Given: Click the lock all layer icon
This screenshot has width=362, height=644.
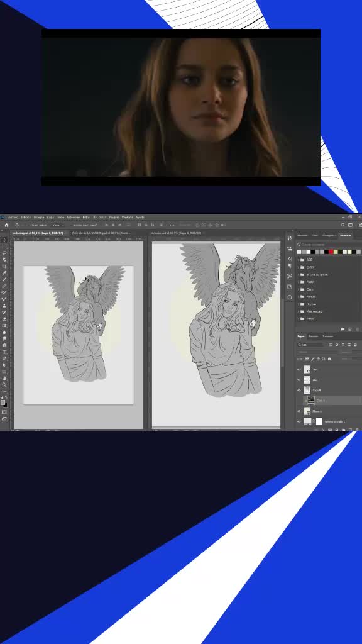Looking at the screenshot, I should [x=329, y=359].
